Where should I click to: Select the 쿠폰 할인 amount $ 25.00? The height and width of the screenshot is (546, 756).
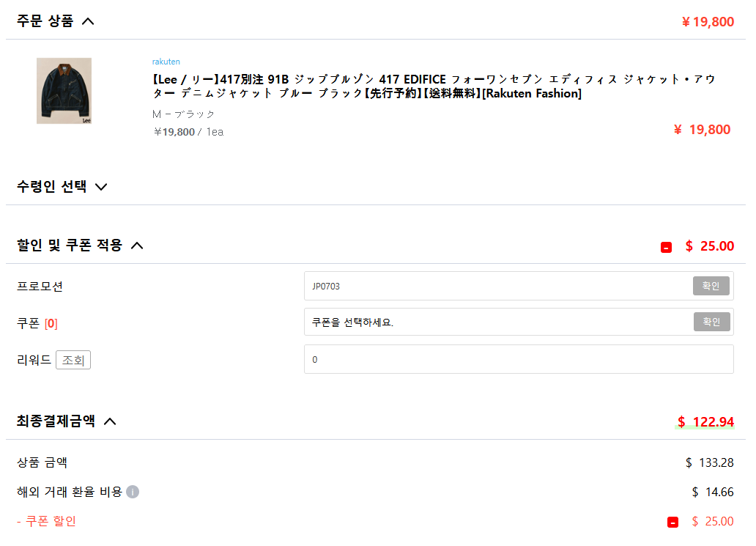(x=713, y=521)
